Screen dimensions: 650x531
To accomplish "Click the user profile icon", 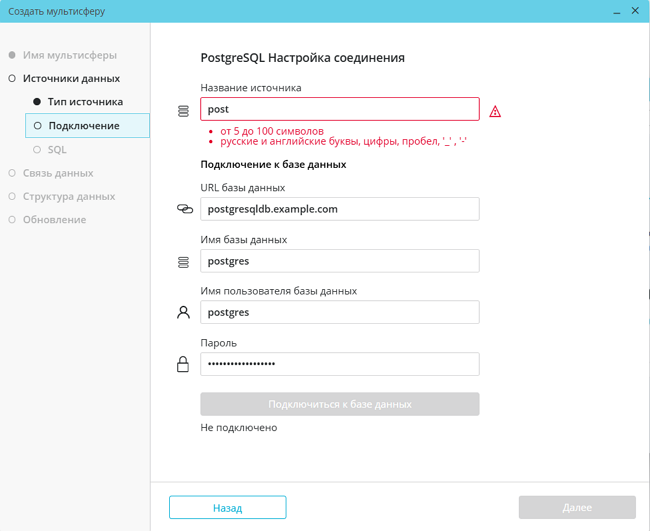I will click(183, 313).
